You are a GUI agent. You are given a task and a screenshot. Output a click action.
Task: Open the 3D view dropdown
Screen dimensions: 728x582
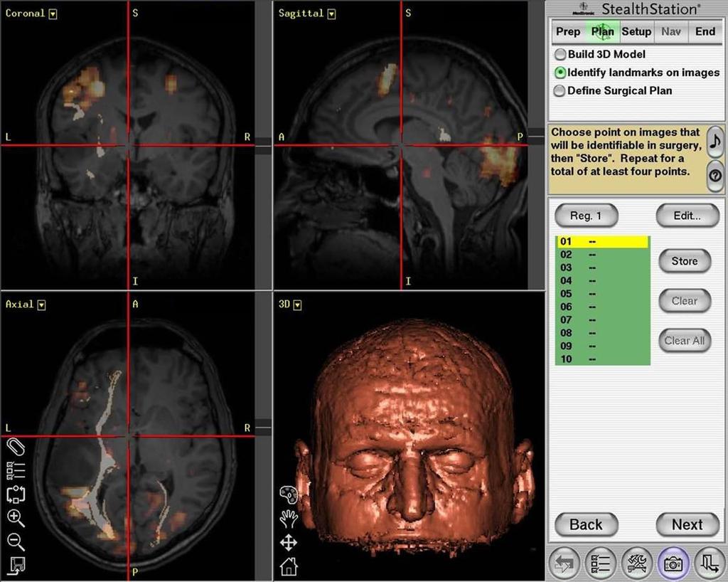298,305
